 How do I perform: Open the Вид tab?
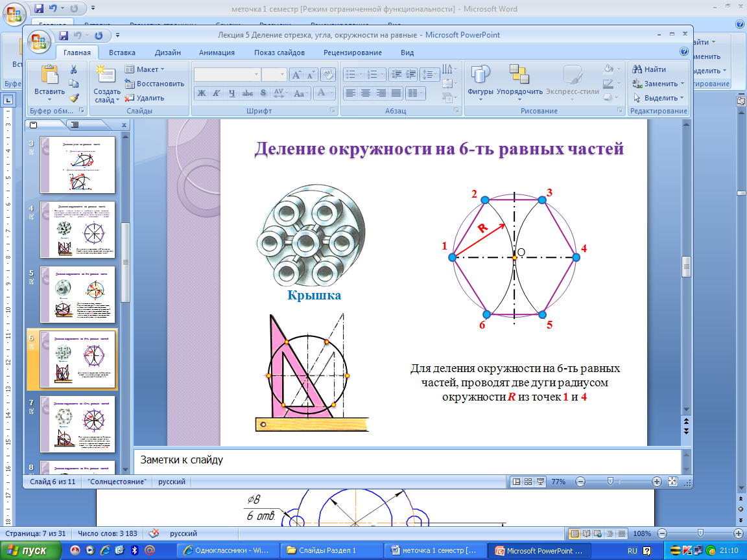(407, 52)
